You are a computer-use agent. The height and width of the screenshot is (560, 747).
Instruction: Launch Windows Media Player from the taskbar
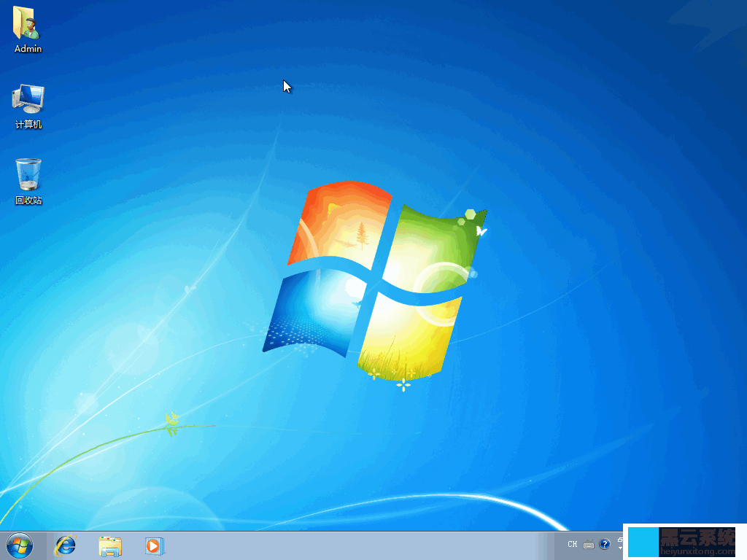pos(154,545)
